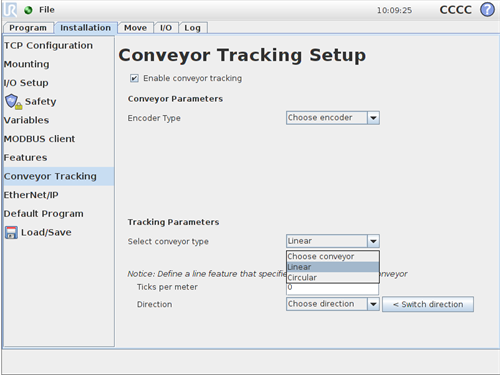Image resolution: width=500 pixels, height=375 pixels.
Task: Open the Encoder Type dropdown arrow
Action: pos(373,118)
